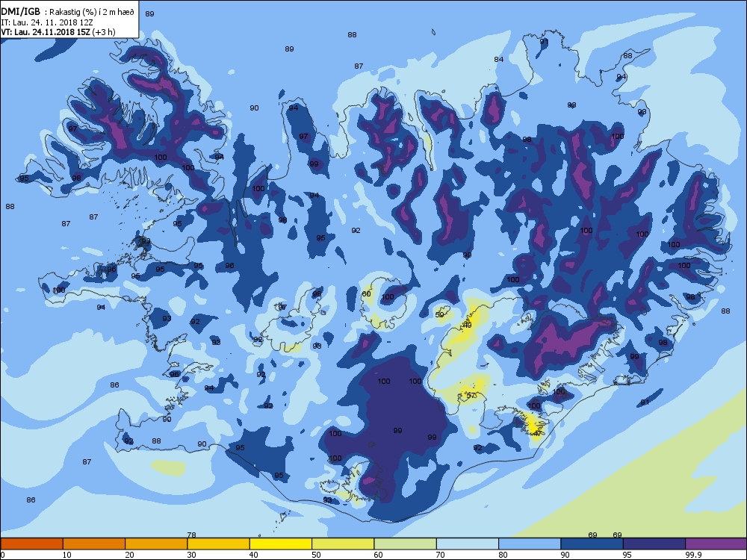Screen dimensions: 747x560
Task: Click the title text 'DMI/IGB : Rakastig (%) í 2 m hæð'
Action: tap(67, 12)
